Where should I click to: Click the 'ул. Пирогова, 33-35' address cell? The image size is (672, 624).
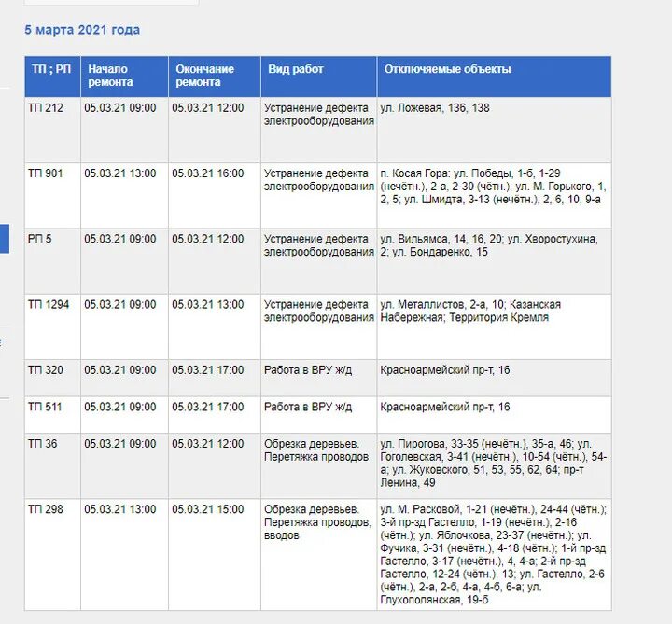click(x=494, y=465)
